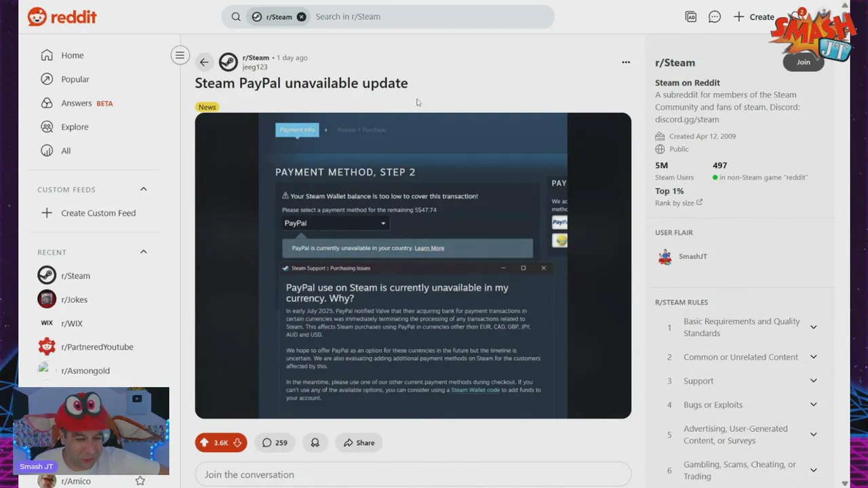Open post overflow menu (three dots)
Image resolution: width=868 pixels, height=488 pixels.
(x=626, y=62)
